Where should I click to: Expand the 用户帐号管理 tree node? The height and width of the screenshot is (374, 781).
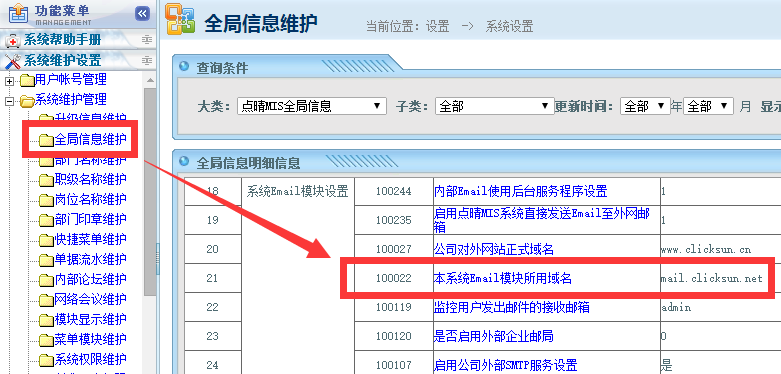9,81
